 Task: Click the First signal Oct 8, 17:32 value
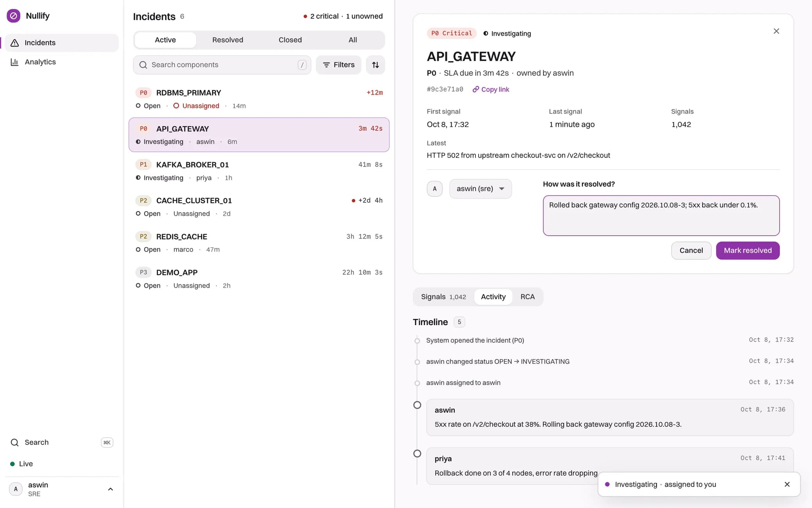(x=448, y=125)
